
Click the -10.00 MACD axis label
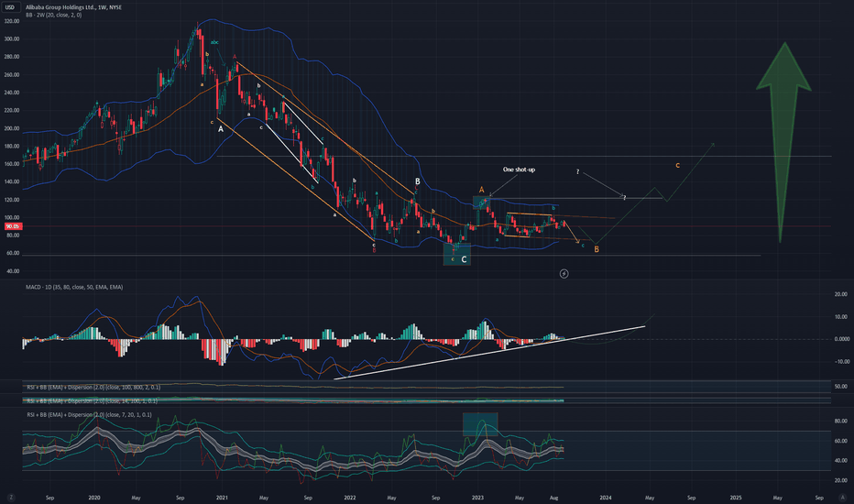point(841,362)
